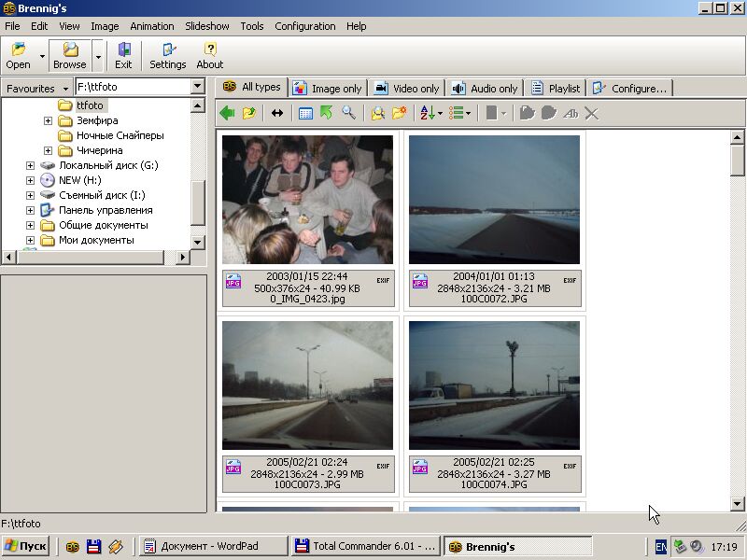Expand the Панель управления node
The image size is (747, 560).
pos(30,210)
